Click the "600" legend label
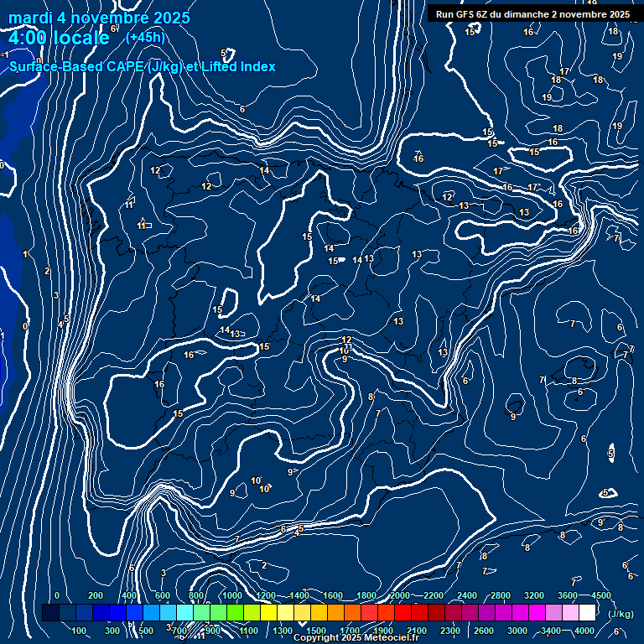Screen dimensions: 644x644 [x=162, y=595]
